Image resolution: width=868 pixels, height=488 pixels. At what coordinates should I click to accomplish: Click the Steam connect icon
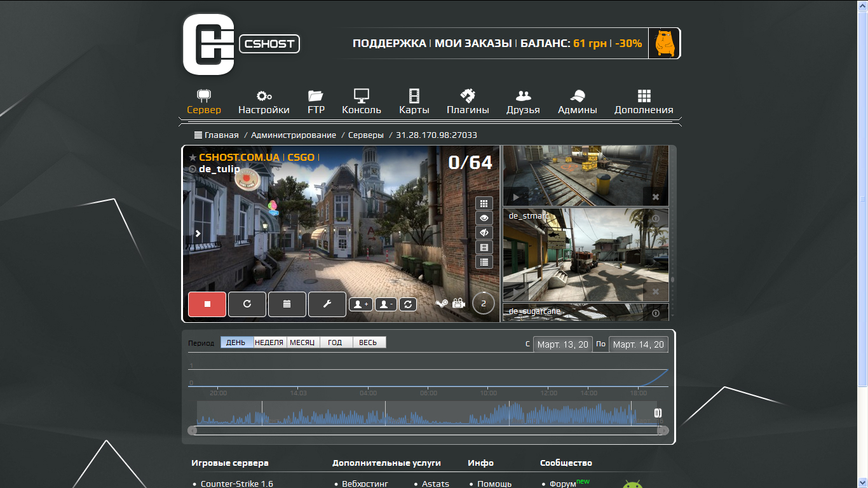pos(442,304)
